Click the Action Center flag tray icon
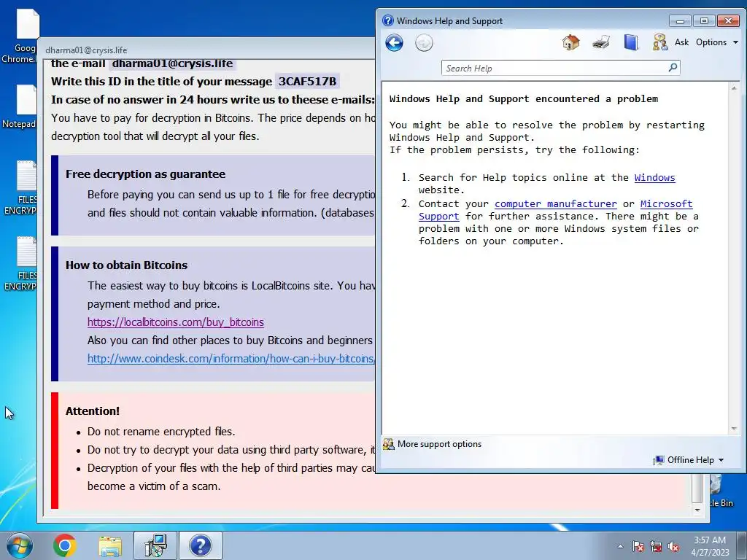The width and height of the screenshot is (747, 560). pos(638,546)
